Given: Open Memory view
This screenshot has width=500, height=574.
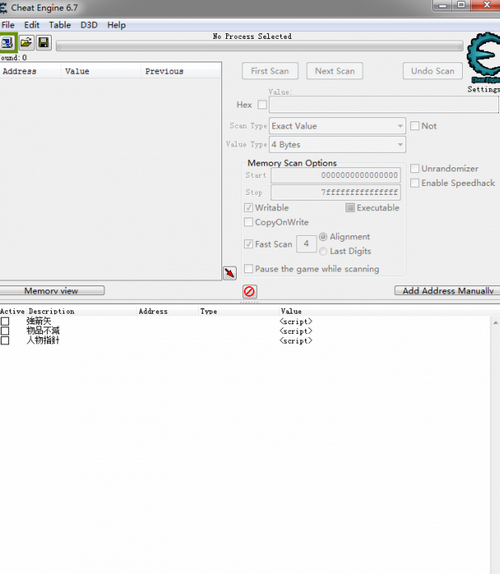Looking at the screenshot, I should click(52, 291).
